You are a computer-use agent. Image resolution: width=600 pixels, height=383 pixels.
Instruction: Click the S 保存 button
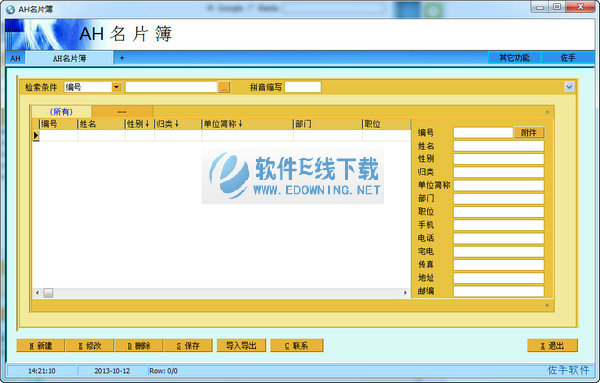tap(188, 346)
